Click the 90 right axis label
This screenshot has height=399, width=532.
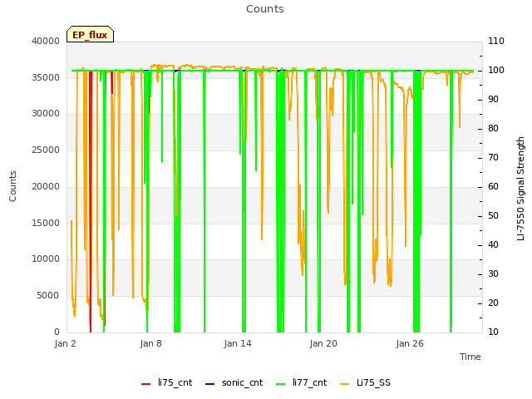pos(493,100)
